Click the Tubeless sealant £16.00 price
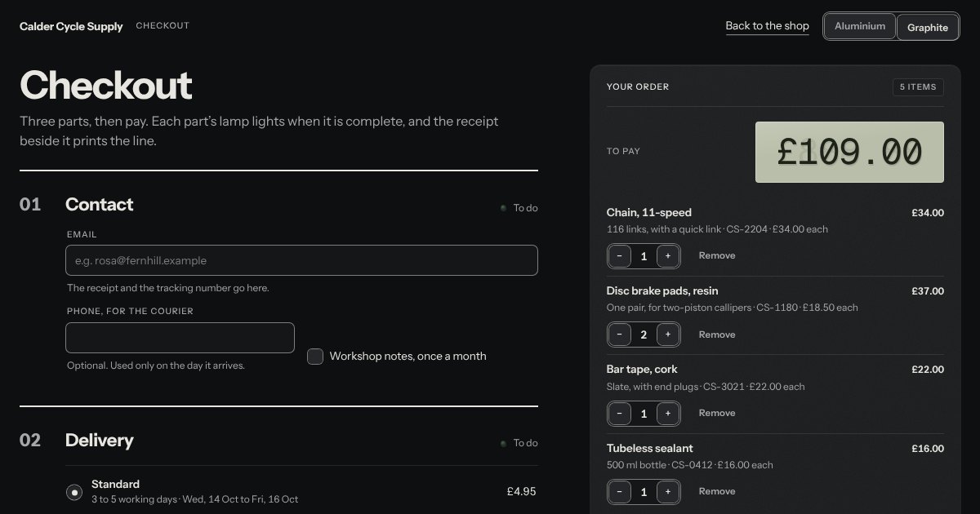The height and width of the screenshot is (514, 980). [928, 449]
